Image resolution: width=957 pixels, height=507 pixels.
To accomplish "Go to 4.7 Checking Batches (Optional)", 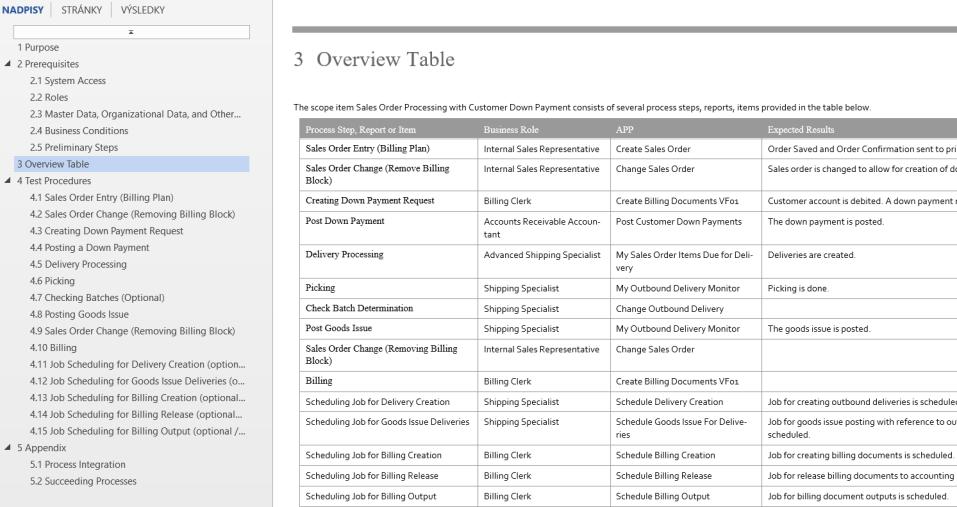I will 97,297.
